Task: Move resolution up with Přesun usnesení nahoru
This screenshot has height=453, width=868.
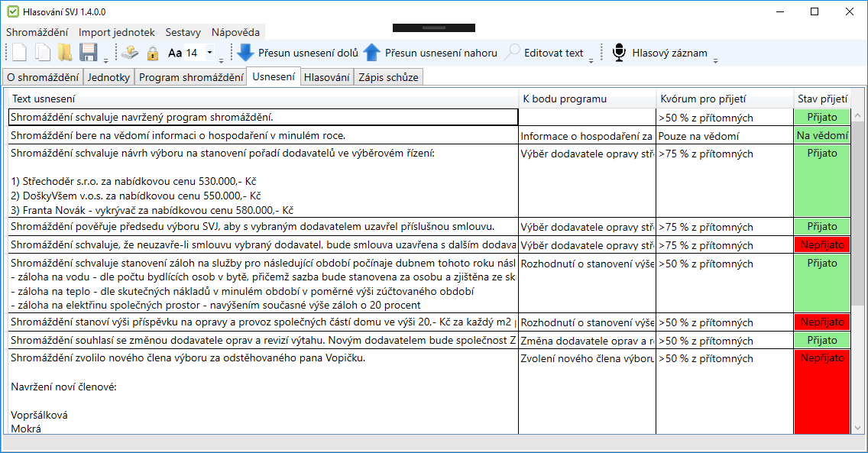Action: pyautogui.click(x=430, y=53)
